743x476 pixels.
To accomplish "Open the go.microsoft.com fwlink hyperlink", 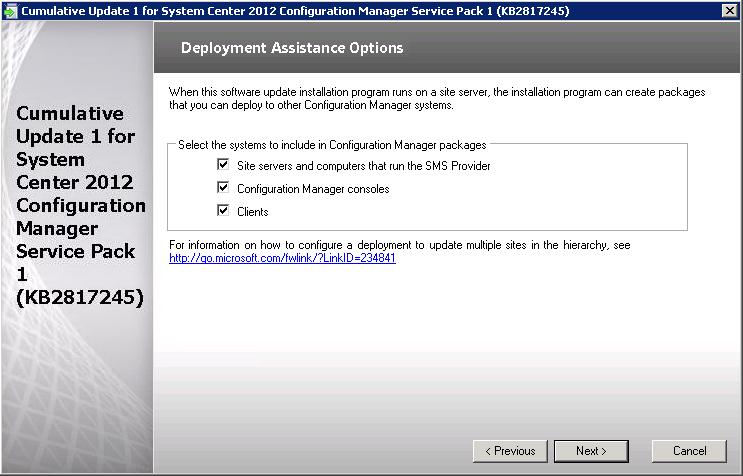I will point(282,258).
